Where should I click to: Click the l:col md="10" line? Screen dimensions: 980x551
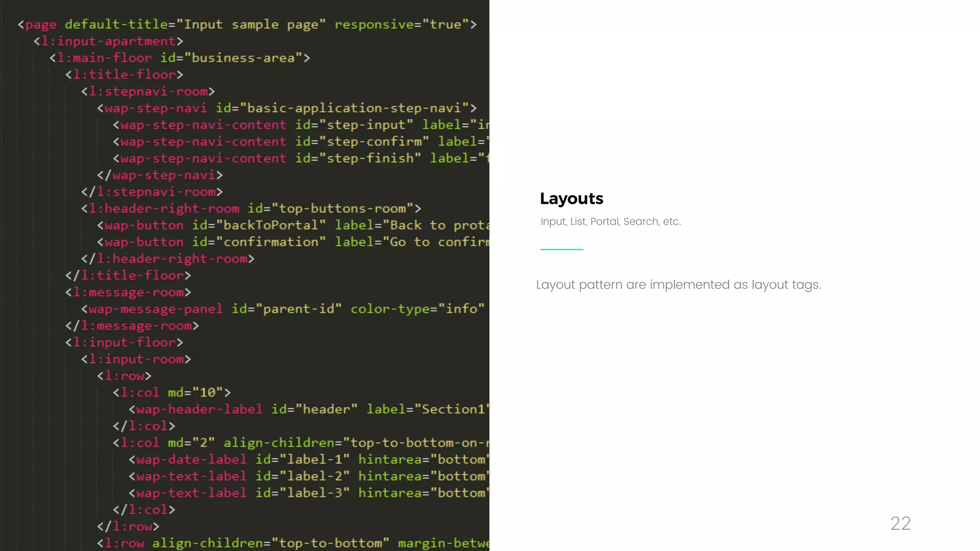(x=172, y=393)
